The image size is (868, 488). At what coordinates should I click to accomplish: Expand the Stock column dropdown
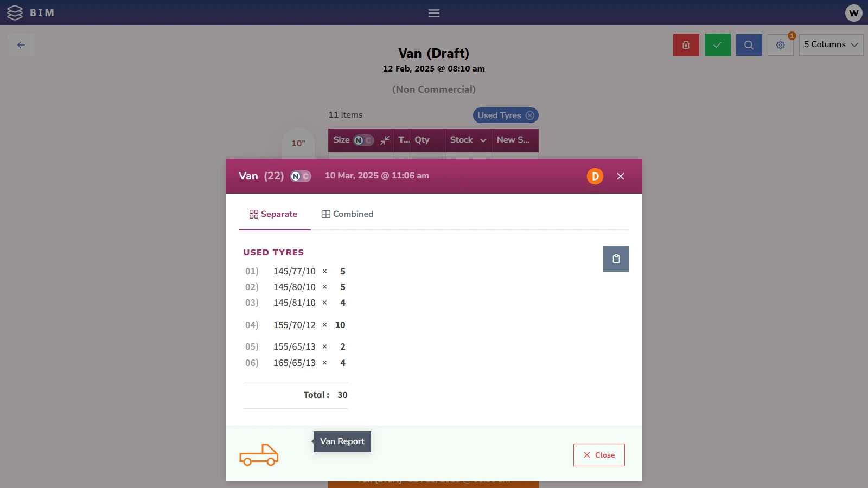tap(483, 140)
